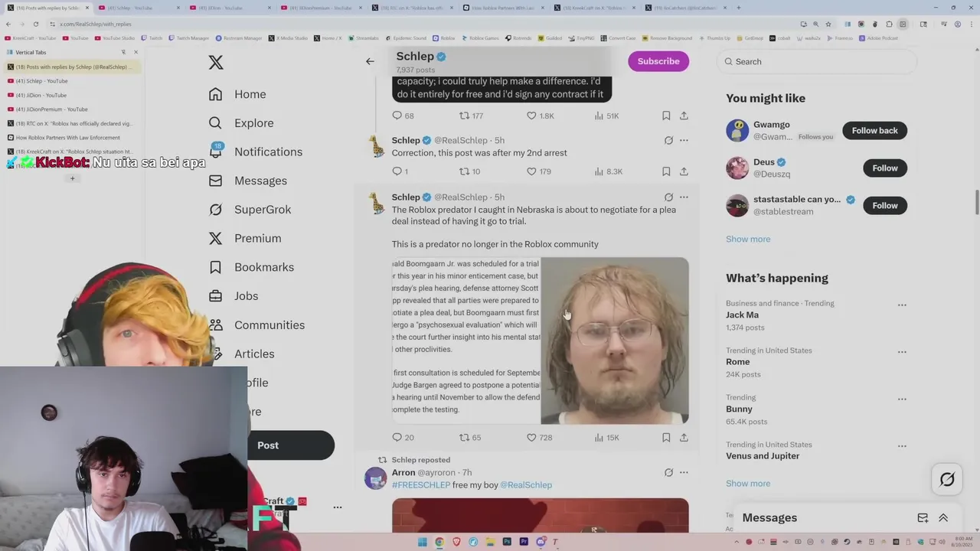Open the mugshot image in the post
The height and width of the screenshot is (551, 980).
click(x=615, y=341)
